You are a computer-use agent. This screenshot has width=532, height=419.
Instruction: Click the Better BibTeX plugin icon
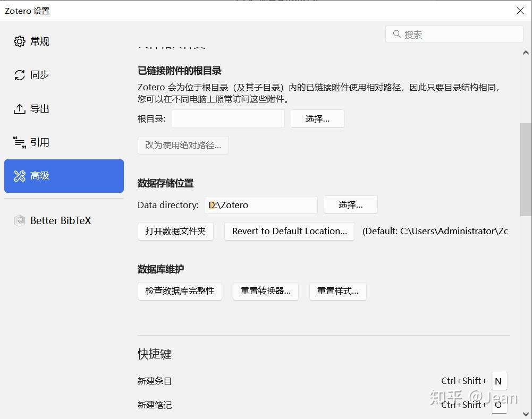pyautogui.click(x=19, y=220)
